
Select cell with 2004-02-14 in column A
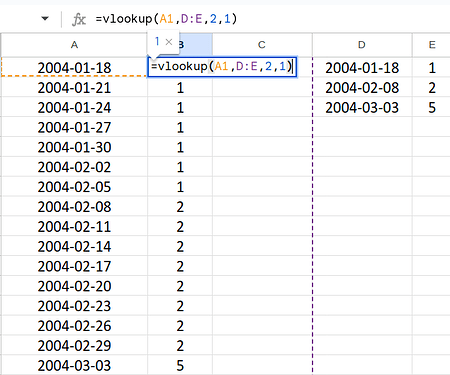click(x=74, y=247)
